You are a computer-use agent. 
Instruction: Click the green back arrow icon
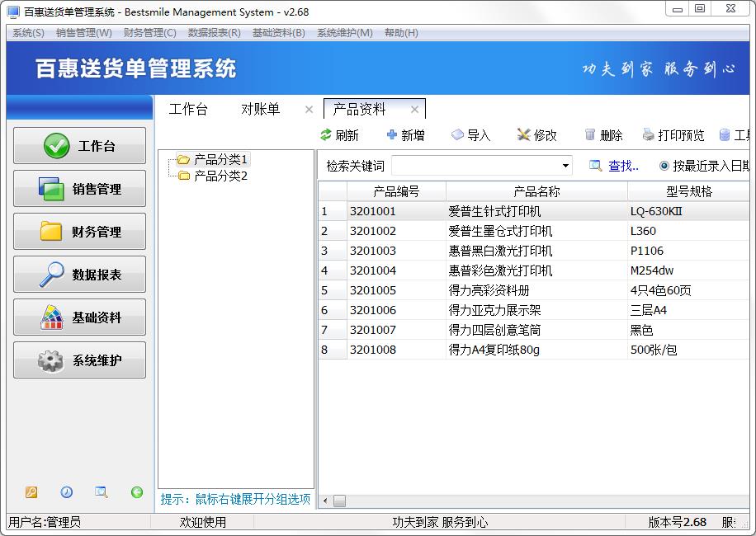(137, 492)
